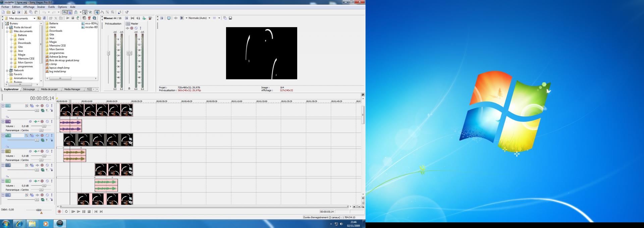Click the Open project folder icon
This screenshot has height=228, width=644.
[x=8, y=12]
